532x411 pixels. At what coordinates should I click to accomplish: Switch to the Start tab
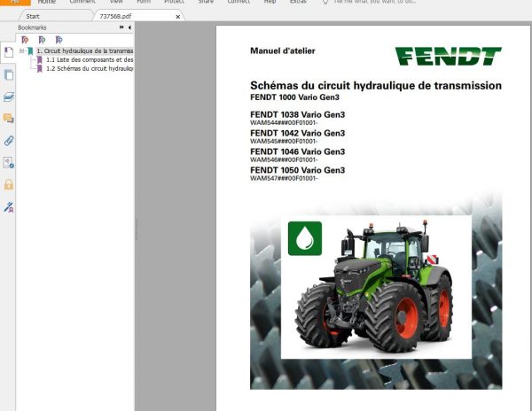coord(33,16)
